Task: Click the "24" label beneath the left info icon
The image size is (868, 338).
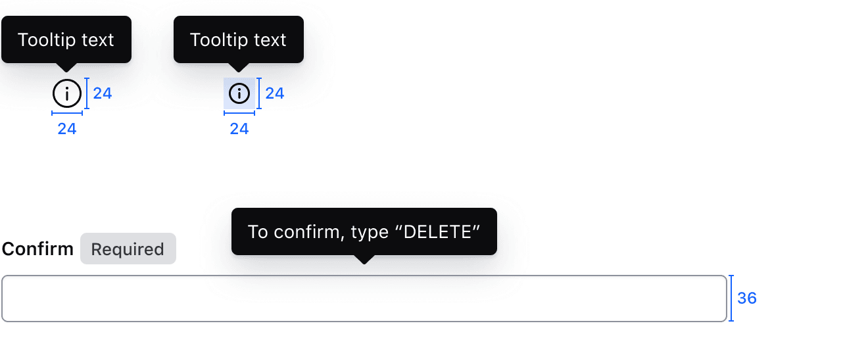Action: click(67, 129)
